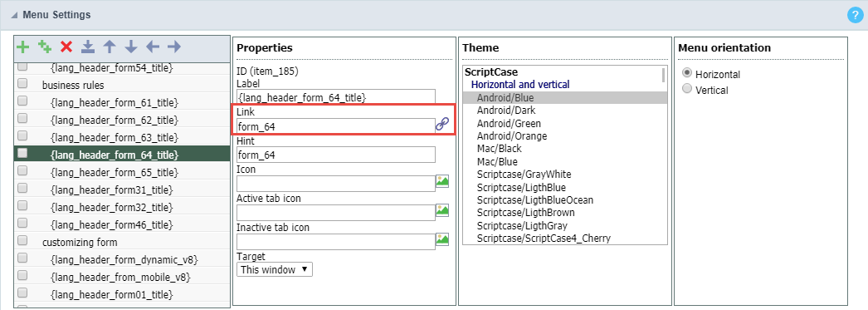Check the box beside business rules
This screenshot has width=868, height=310.
tap(22, 84)
